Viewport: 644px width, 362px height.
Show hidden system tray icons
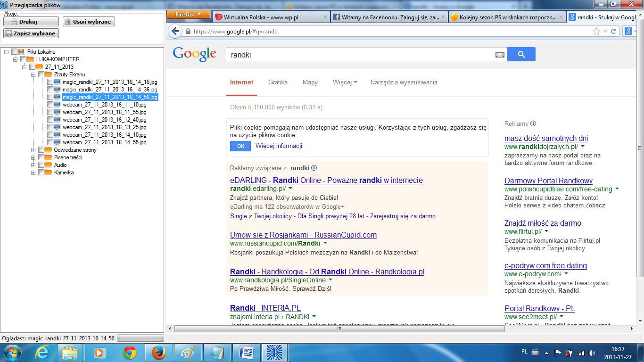[546, 353]
